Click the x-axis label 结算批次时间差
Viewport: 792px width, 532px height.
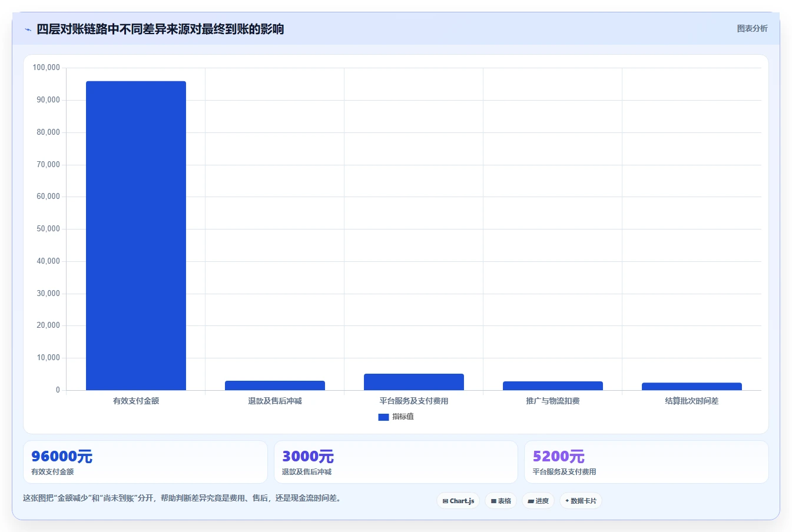[x=692, y=401]
